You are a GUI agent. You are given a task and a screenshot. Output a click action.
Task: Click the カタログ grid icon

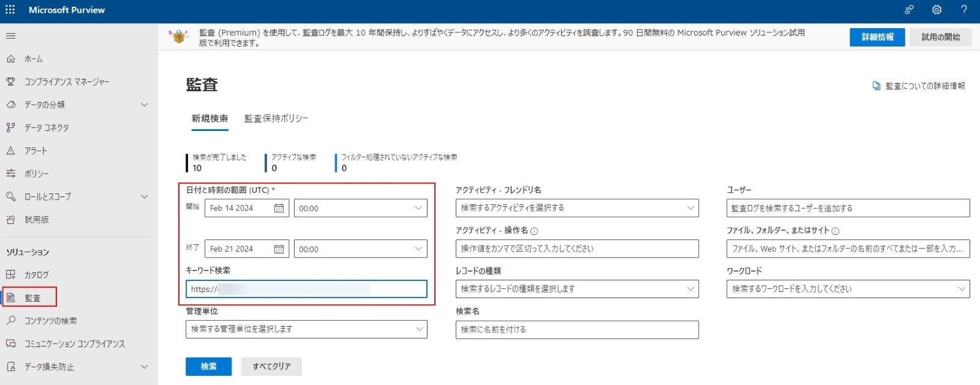click(10, 275)
